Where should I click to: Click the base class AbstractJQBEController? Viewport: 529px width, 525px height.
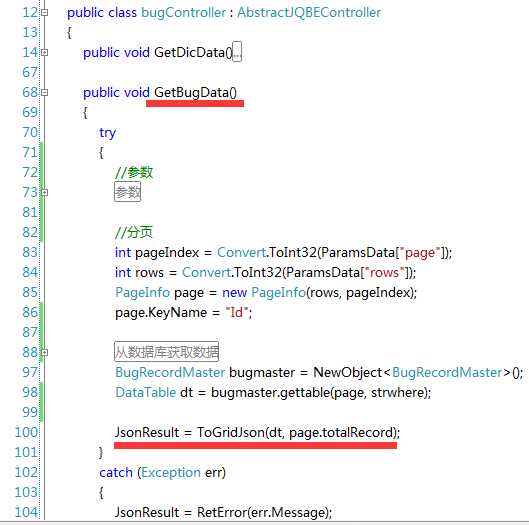coord(309,13)
